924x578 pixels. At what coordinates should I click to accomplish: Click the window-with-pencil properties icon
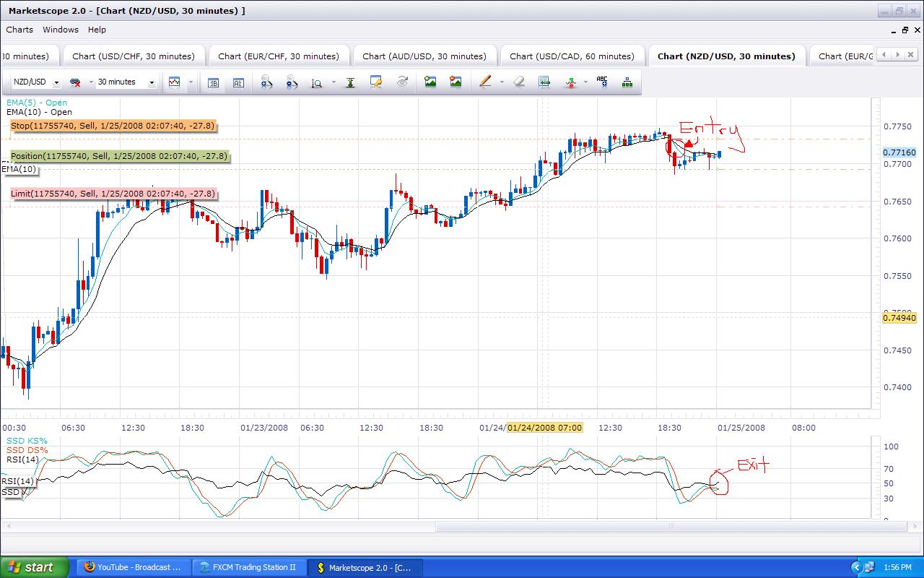tap(376, 82)
